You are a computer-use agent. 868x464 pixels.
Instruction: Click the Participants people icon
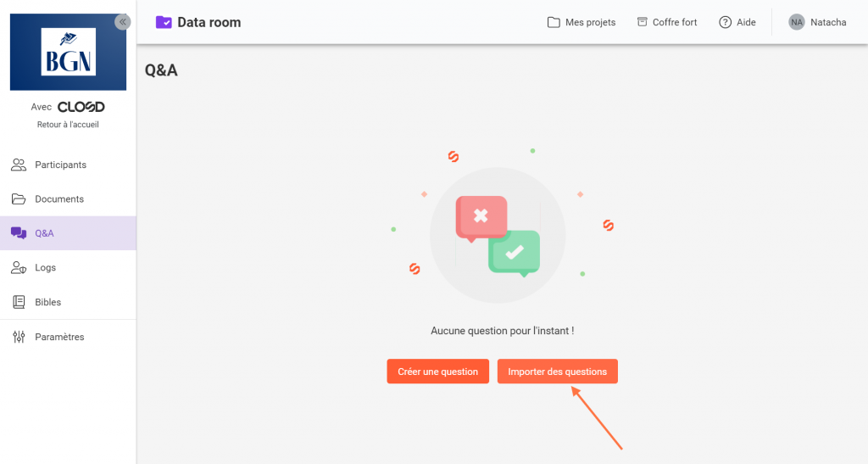click(x=19, y=165)
